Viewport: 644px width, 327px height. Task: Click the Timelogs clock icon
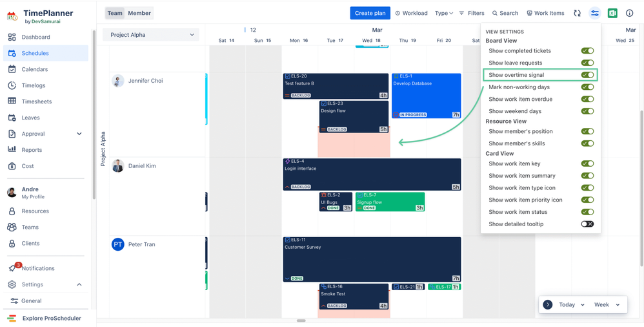[x=12, y=85]
